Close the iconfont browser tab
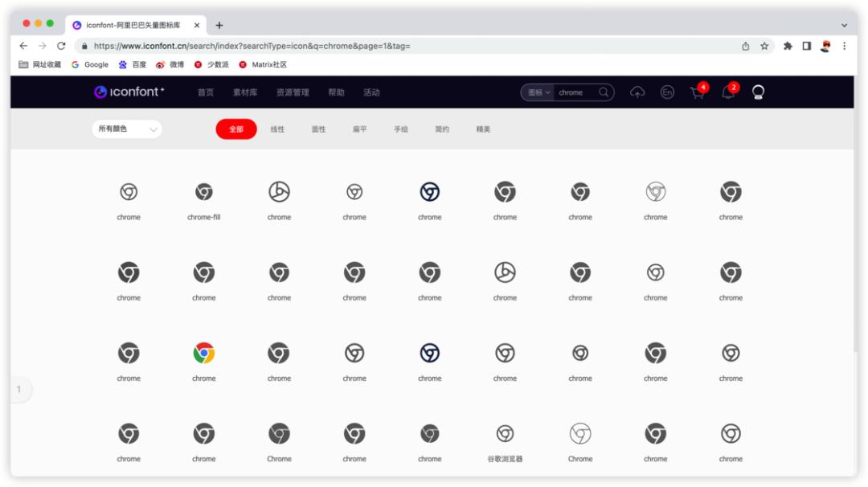Viewport: 868px width, 487px height. pos(197,25)
